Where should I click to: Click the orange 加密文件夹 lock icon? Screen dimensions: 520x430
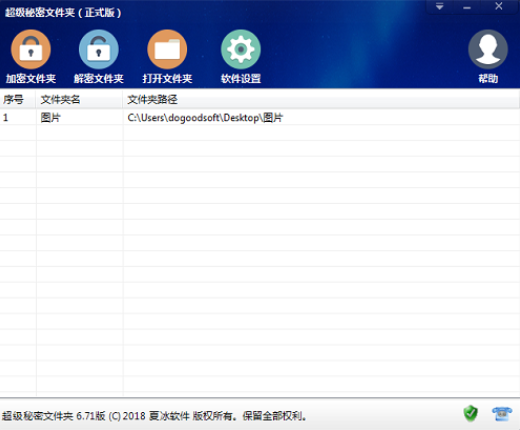[31, 49]
